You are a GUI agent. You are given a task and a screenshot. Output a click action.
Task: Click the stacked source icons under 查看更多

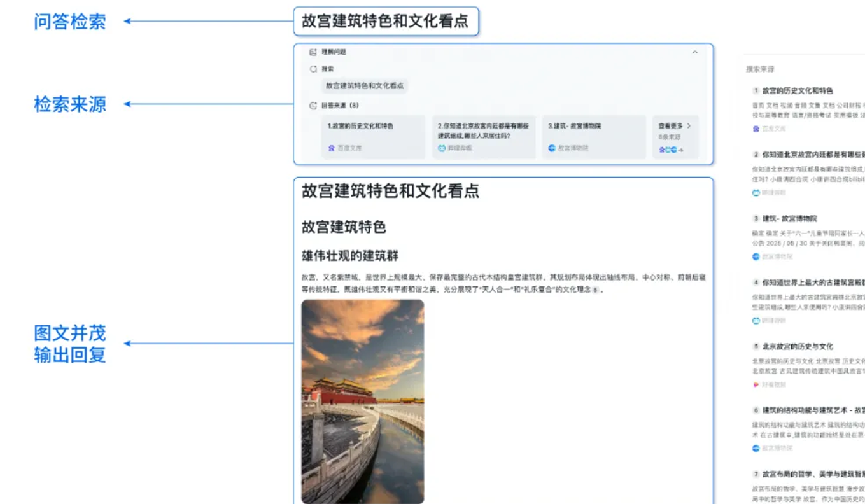point(670,150)
